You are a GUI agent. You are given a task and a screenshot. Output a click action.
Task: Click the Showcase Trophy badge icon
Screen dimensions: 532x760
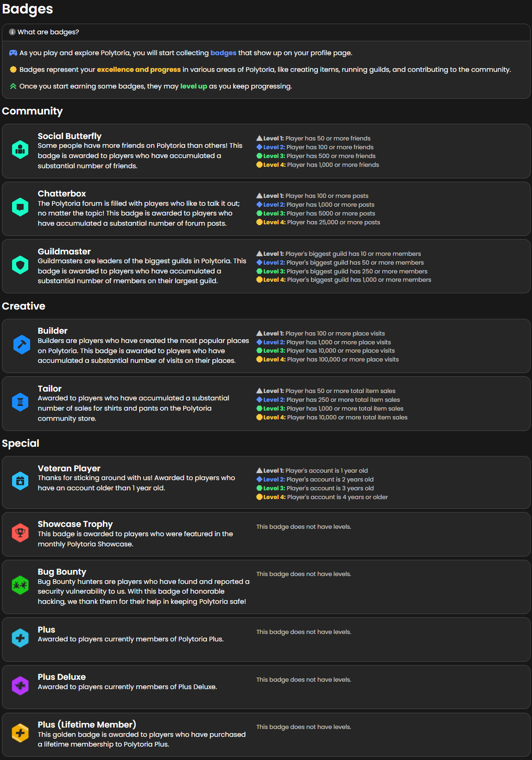pos(20,533)
